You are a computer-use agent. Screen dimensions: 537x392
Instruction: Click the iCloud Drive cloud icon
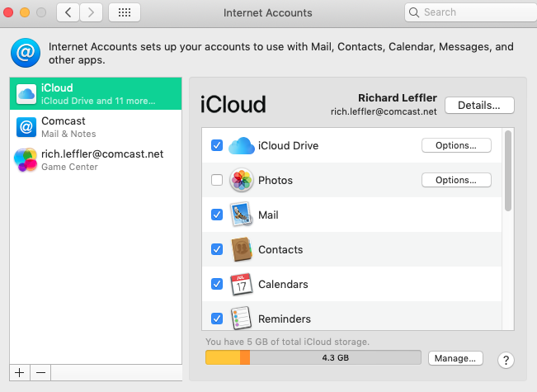(241, 146)
